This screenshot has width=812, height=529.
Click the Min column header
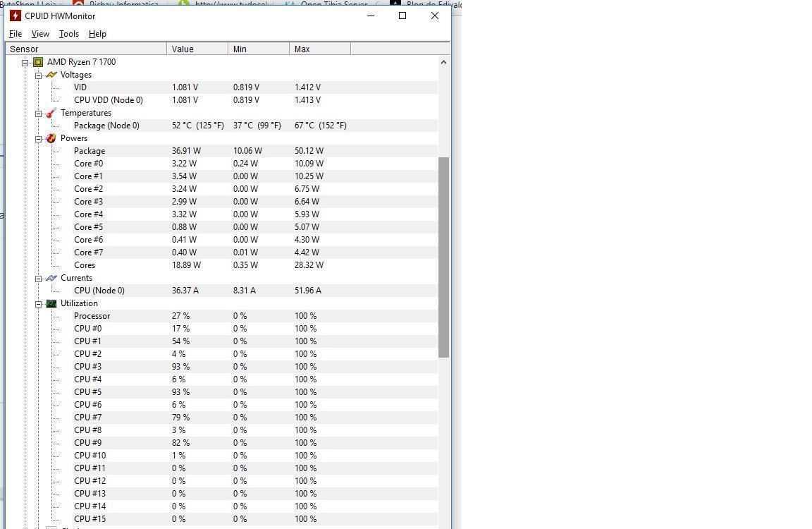click(x=259, y=49)
